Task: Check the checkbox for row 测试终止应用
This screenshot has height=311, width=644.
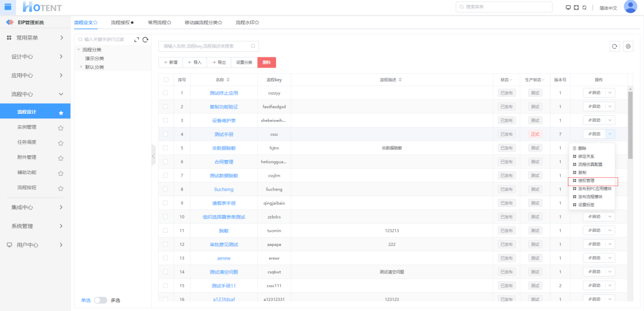Action: [165, 93]
